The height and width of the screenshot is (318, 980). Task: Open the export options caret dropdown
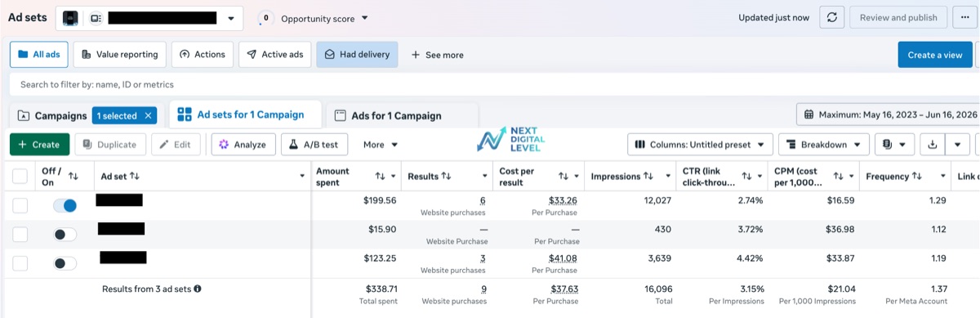point(957,145)
